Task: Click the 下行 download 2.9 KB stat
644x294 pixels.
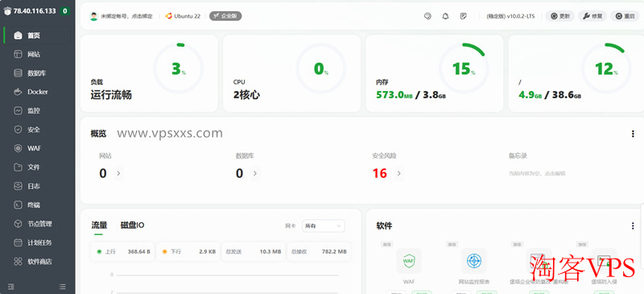Action: [x=188, y=251]
